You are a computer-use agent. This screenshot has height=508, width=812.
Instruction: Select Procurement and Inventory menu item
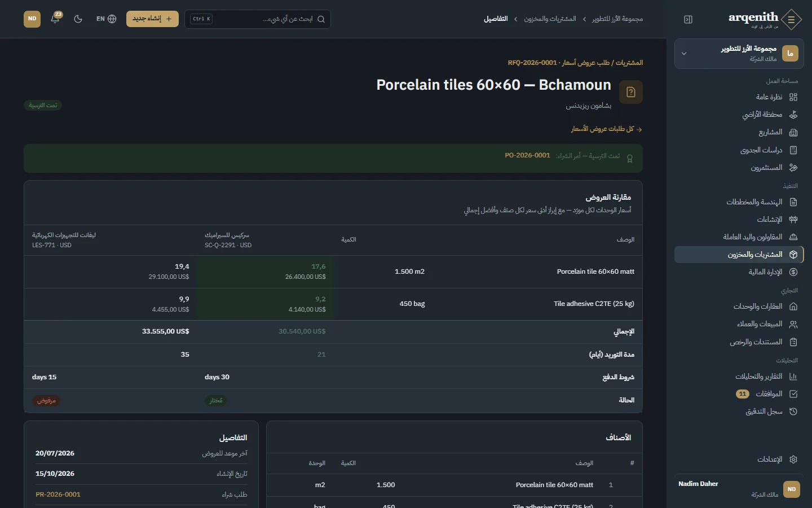tap(739, 255)
